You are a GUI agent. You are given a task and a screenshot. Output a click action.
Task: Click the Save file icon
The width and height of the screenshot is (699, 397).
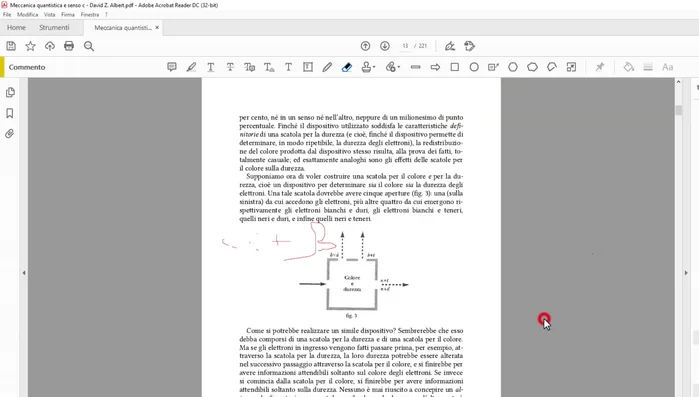pos(11,46)
